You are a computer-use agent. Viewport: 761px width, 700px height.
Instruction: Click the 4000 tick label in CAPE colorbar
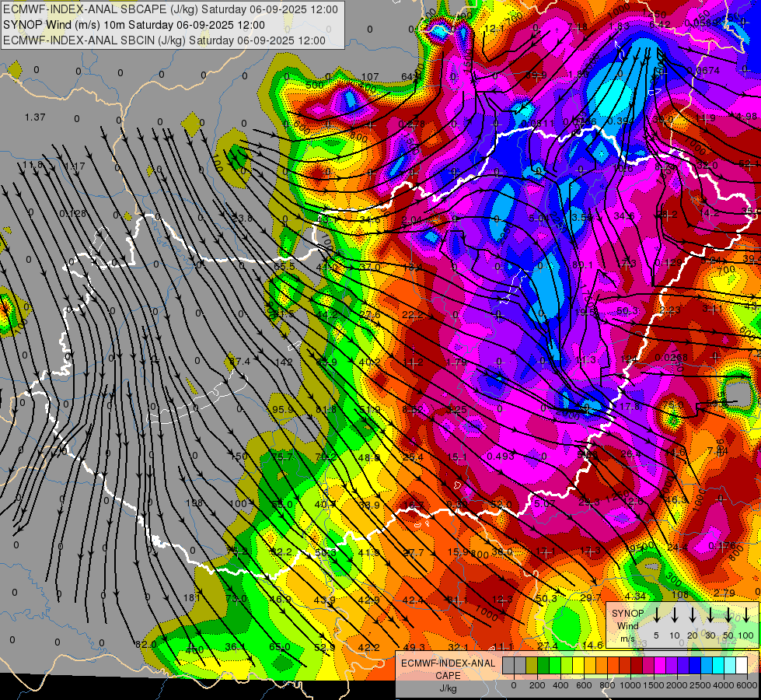724,685
